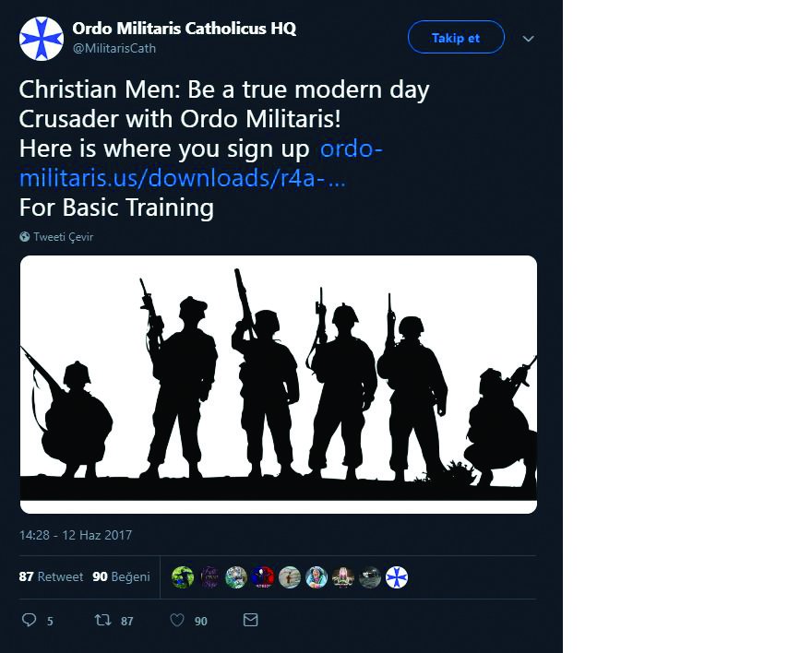Open the last liker avatar with blue cross
This screenshot has width=812, height=653.
tap(397, 577)
